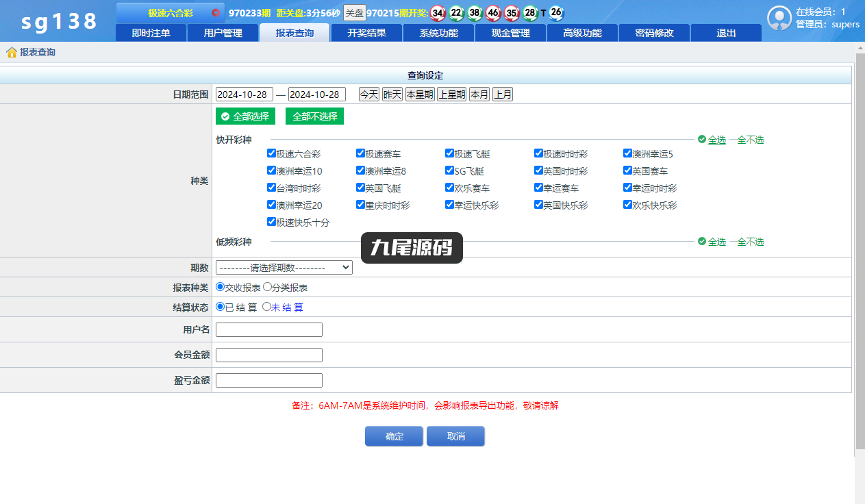Click the 确定 submit button

coord(394,436)
